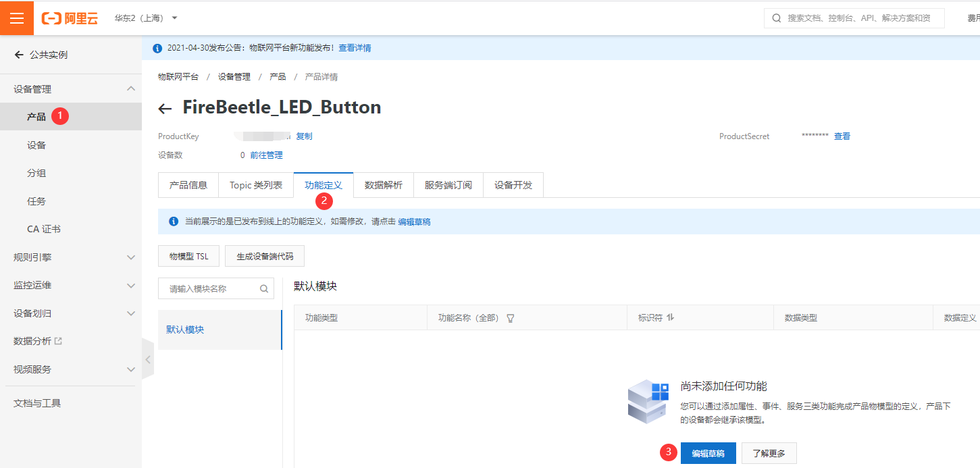The width and height of the screenshot is (980, 468).
Task: Click the search icon in module name box
Action: (264, 288)
